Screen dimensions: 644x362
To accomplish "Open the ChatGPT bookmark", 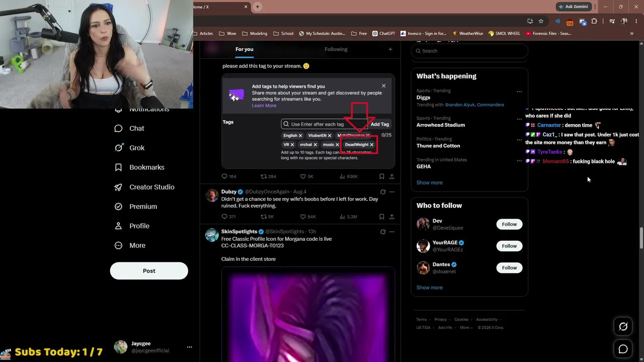I will point(384,34).
